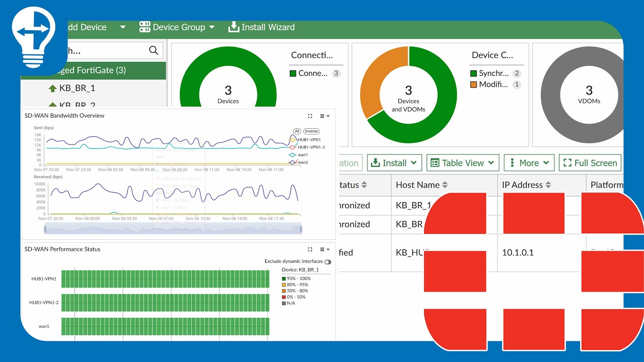Click the device search input field
644x362 pixels.
[x=92, y=50]
